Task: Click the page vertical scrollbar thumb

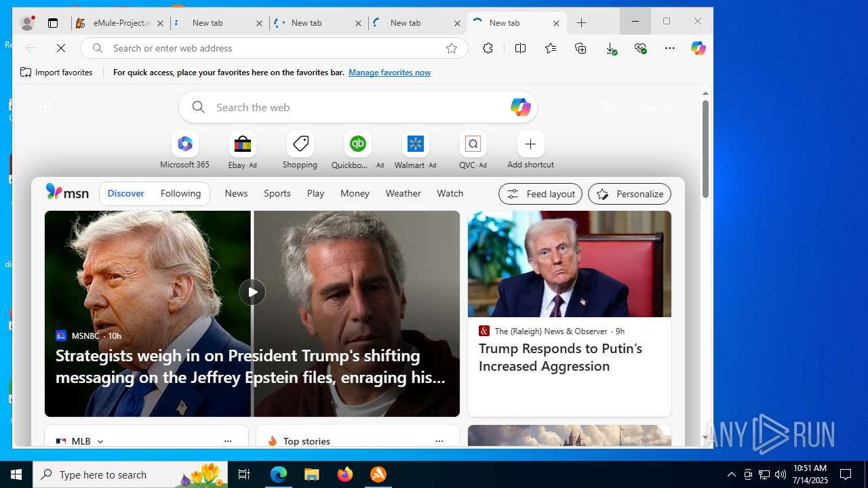Action: pyautogui.click(x=705, y=149)
